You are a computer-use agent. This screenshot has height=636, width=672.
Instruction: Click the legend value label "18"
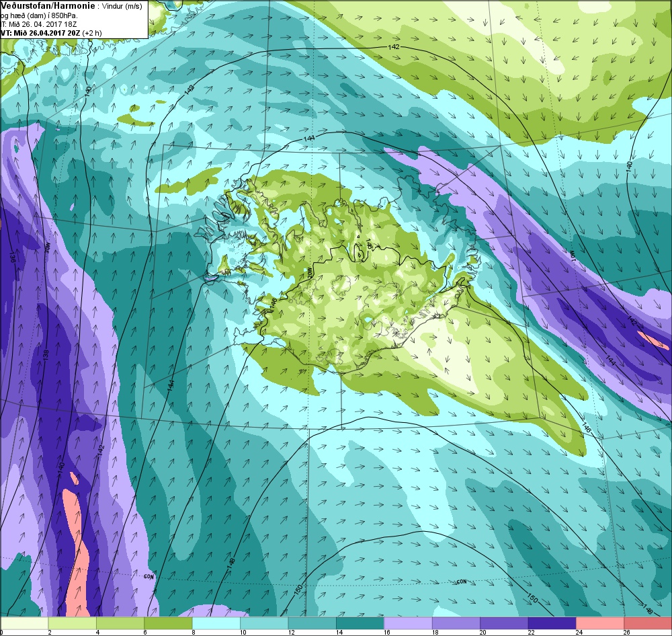(x=435, y=632)
